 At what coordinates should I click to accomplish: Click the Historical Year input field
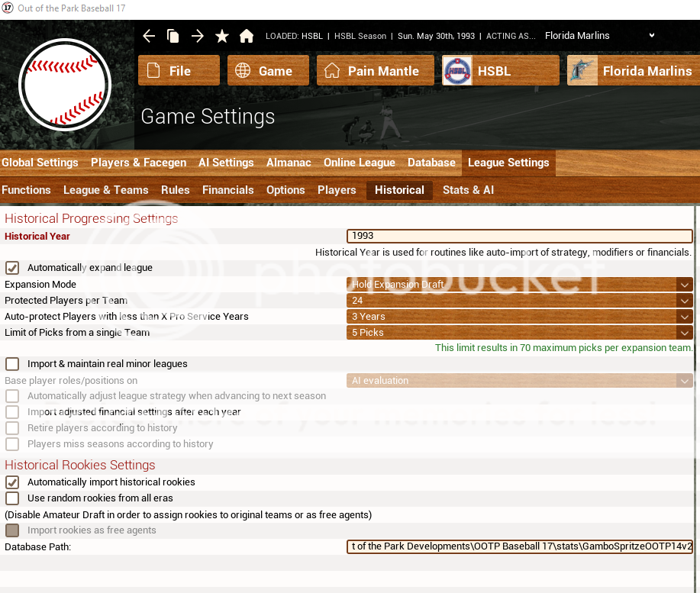point(519,237)
